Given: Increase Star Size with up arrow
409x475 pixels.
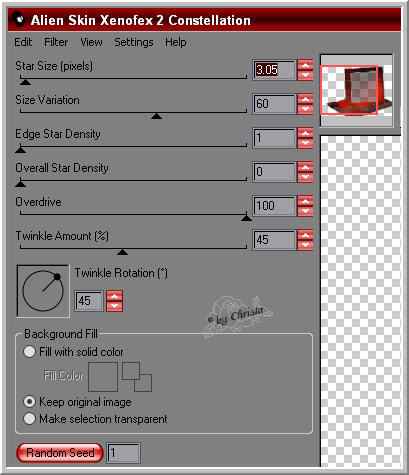Looking at the screenshot, I should click(x=305, y=65).
